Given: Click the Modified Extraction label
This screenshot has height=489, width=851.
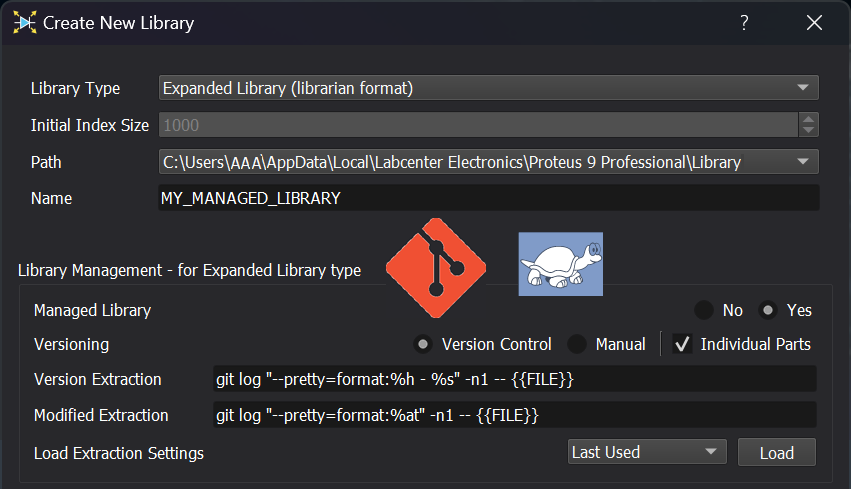Looking at the screenshot, I should coord(101,415).
